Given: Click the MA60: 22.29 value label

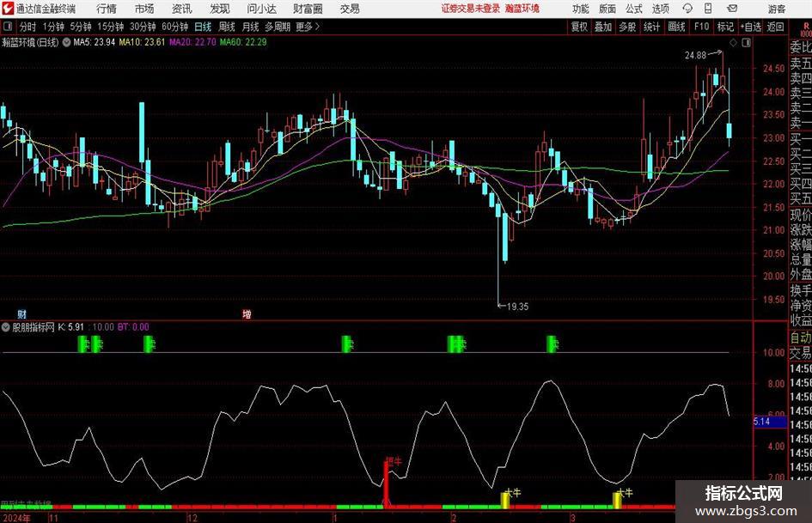Looking at the screenshot, I should click(243, 42).
